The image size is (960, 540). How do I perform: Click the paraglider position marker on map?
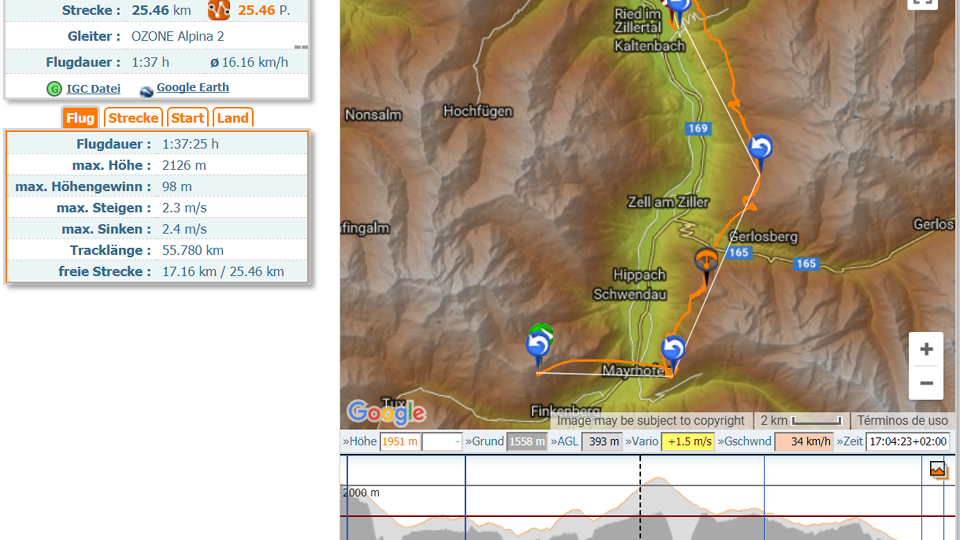[707, 264]
